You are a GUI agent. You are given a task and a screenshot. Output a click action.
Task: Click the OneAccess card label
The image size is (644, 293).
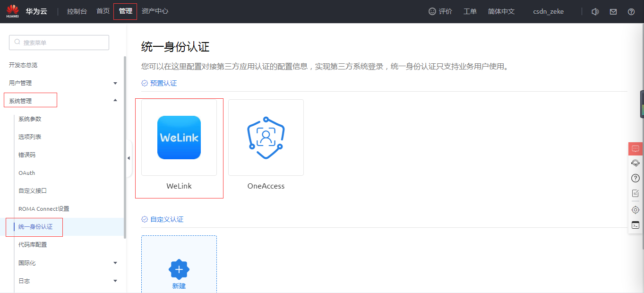point(266,186)
